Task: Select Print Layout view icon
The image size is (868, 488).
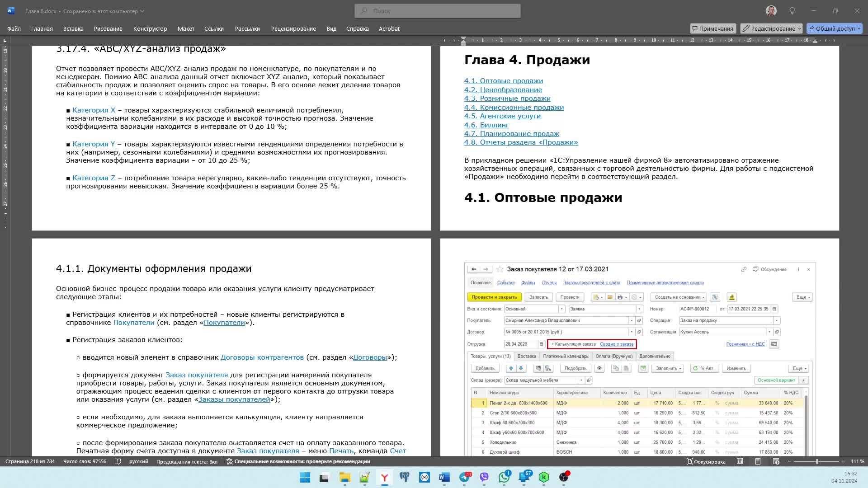Action: click(758, 461)
